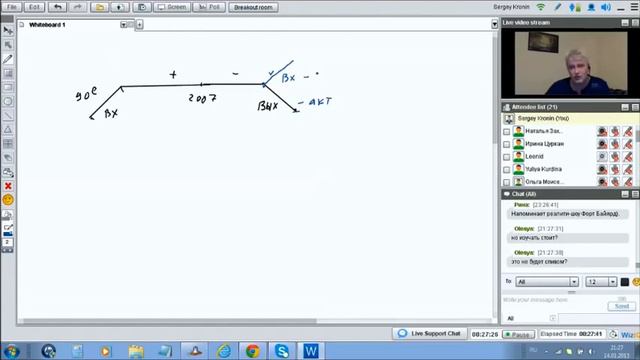This screenshot has width=640, height=360.
Task: Add a new whiteboard tab with plus
Action: tap(139, 25)
